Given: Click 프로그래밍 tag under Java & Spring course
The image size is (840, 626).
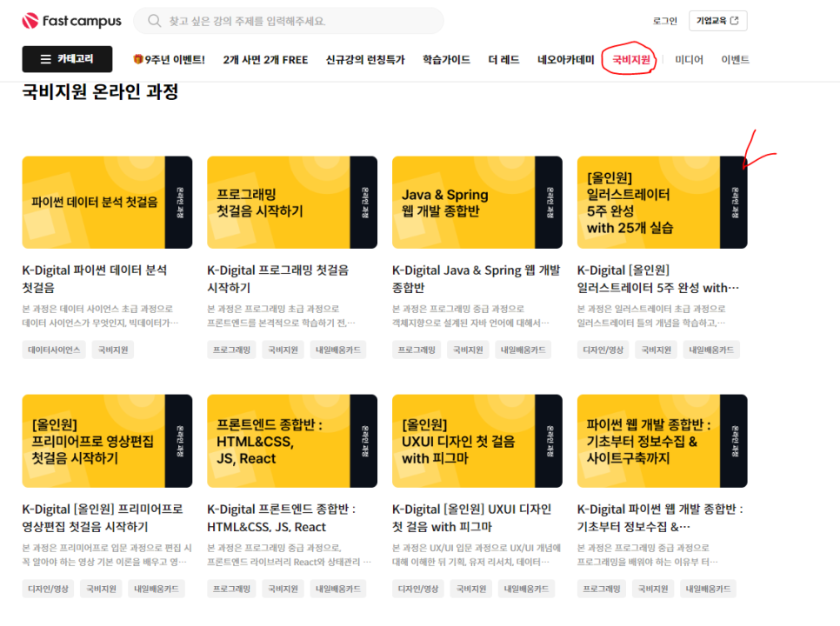Looking at the screenshot, I should (417, 350).
